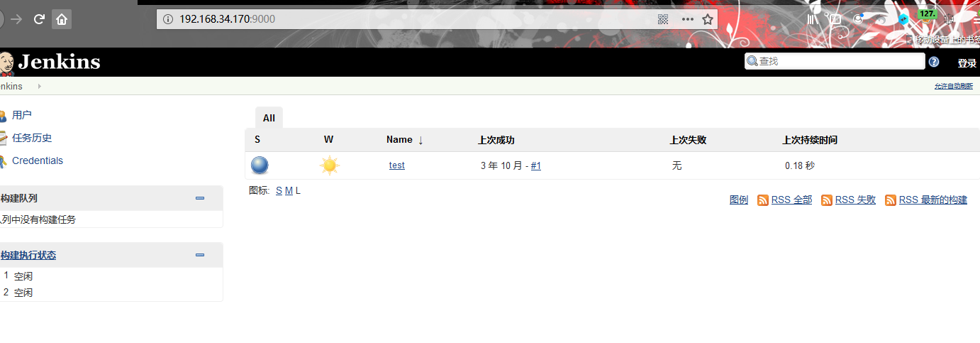
Task: Reload the page with browser refresh icon
Action: pyautogui.click(x=39, y=19)
